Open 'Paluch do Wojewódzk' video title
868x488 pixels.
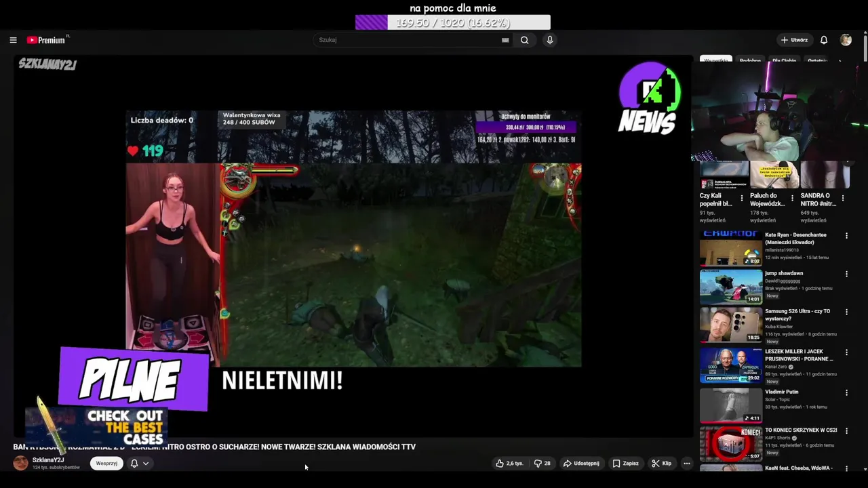[x=768, y=199]
